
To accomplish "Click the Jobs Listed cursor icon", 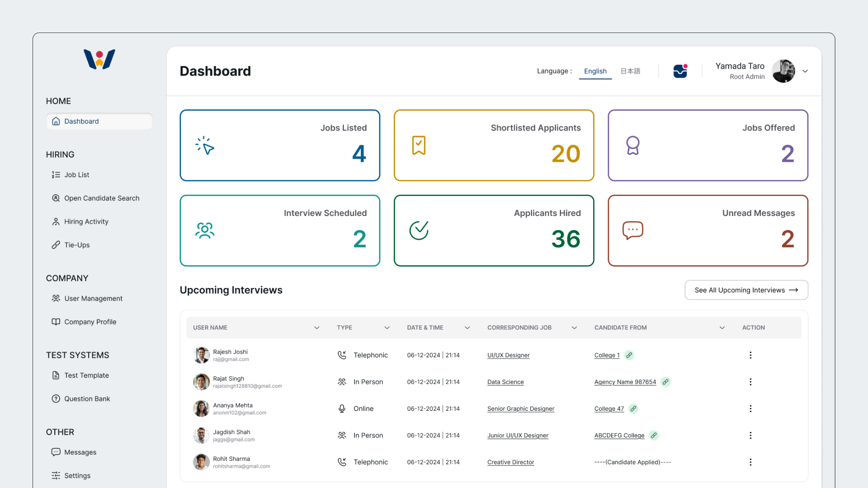I will [205, 145].
